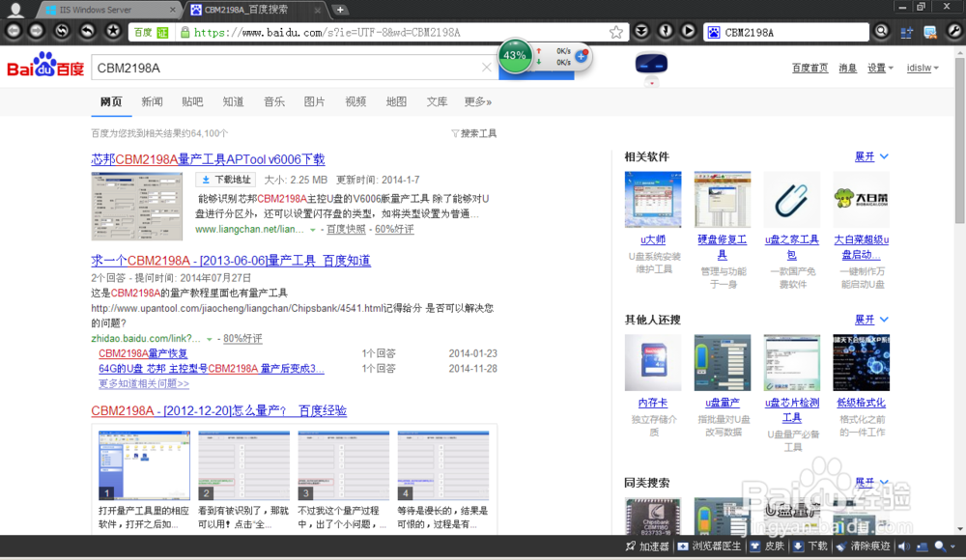Image resolution: width=966 pixels, height=560 pixels.
Task: Click the blue plus on the speed widget
Action: [581, 56]
